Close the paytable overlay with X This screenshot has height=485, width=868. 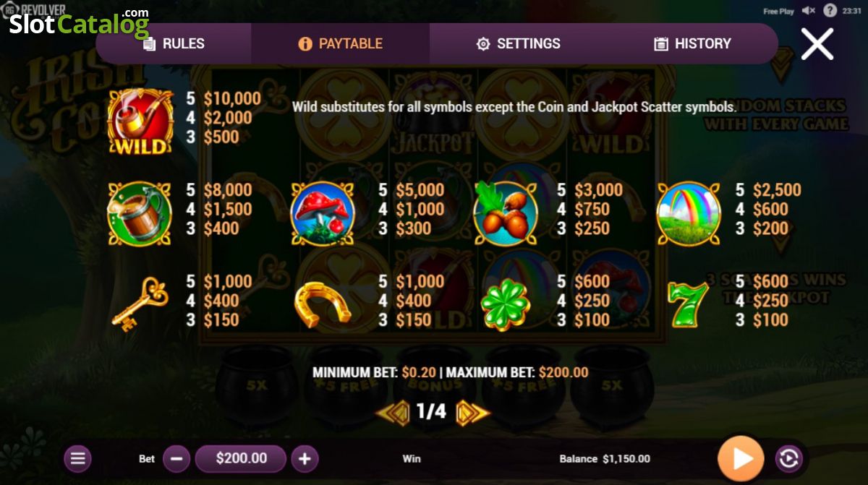click(817, 44)
